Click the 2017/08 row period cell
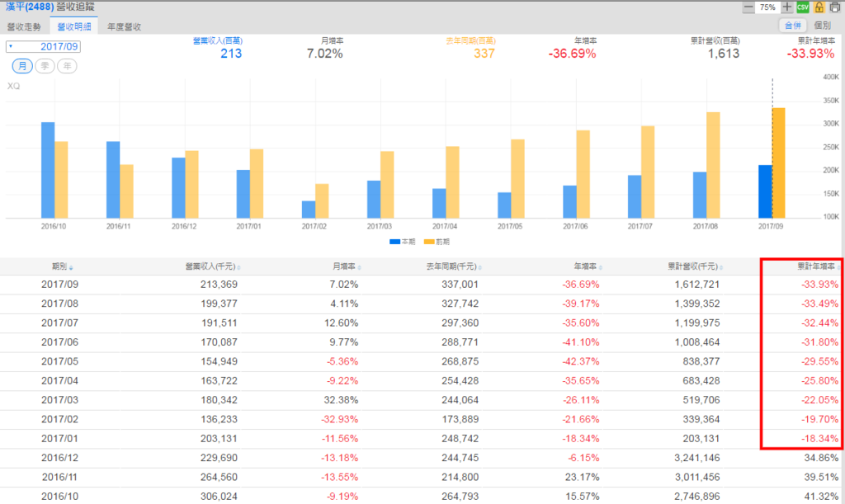The width and height of the screenshot is (845, 504). click(59, 304)
